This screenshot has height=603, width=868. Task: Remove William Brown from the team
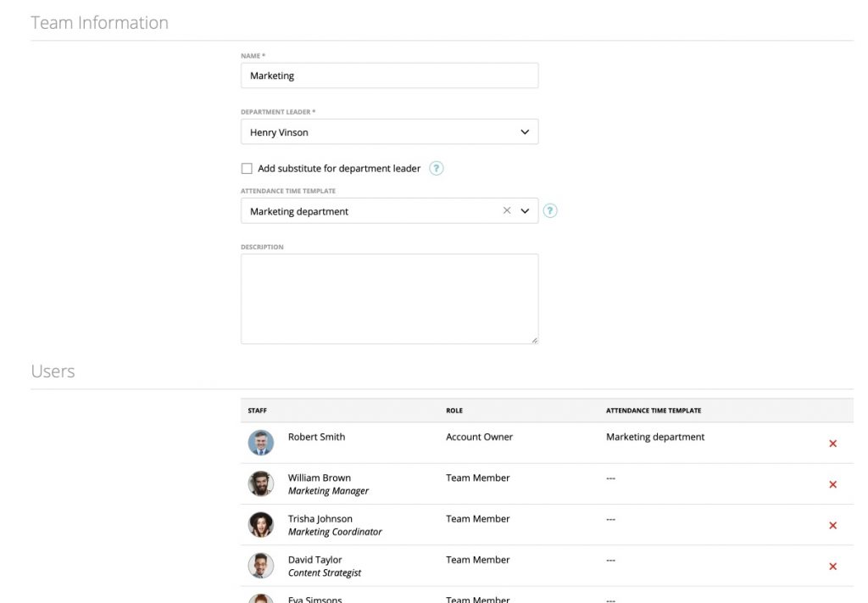pos(832,483)
